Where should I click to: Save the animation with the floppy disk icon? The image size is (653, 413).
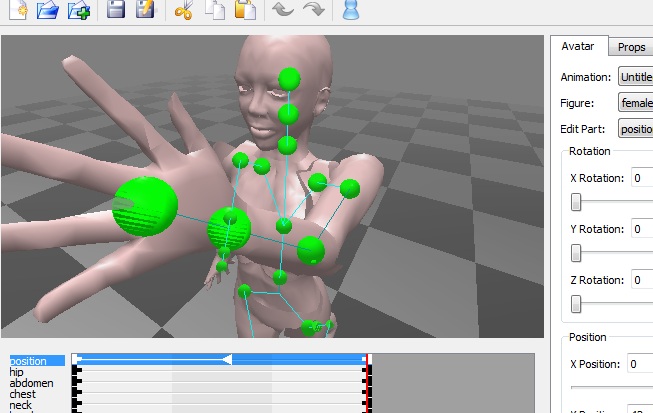click(116, 8)
